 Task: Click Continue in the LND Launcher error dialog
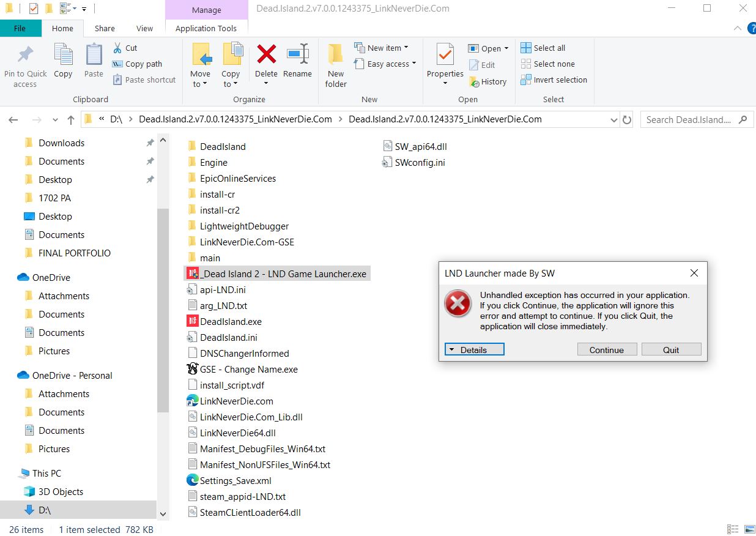606,349
